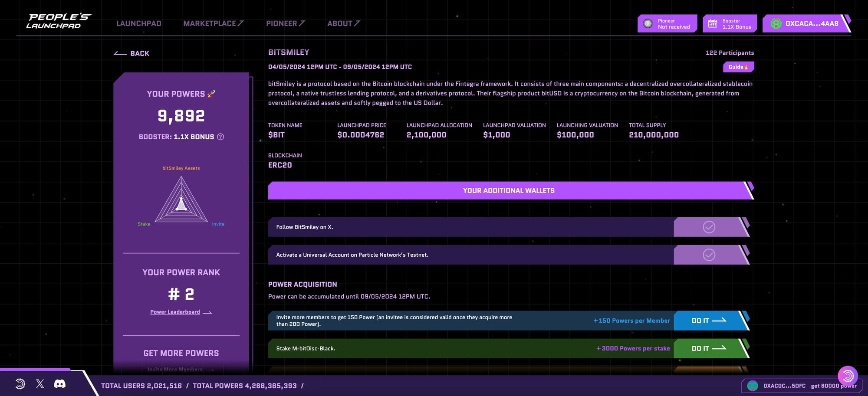Open the Power Leaderboard link
Image resolution: width=868 pixels, height=396 pixels.
181,312
